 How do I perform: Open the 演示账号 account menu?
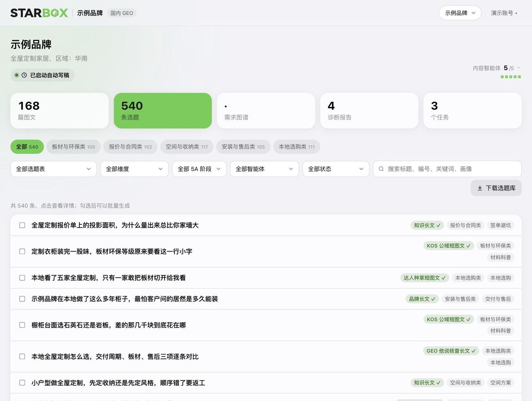click(x=504, y=13)
